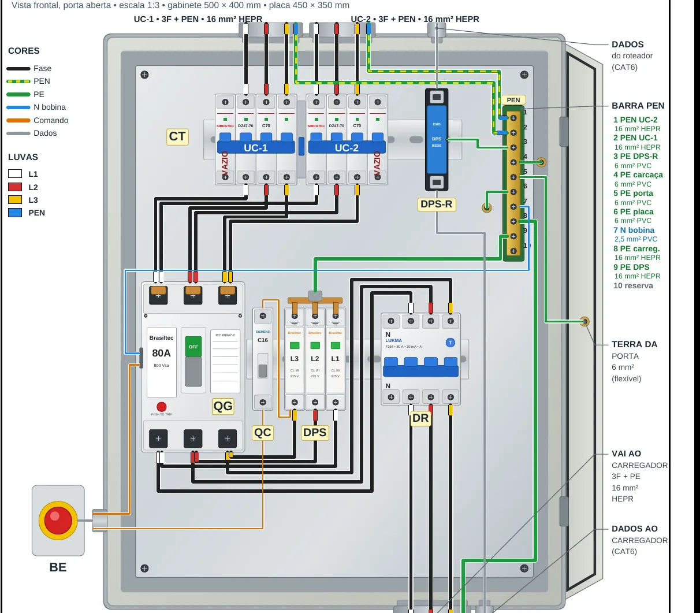Image resolution: width=700 pixels, height=613 pixels.
Task: Click the '9 PE DPS' list entry
Action: click(x=631, y=268)
